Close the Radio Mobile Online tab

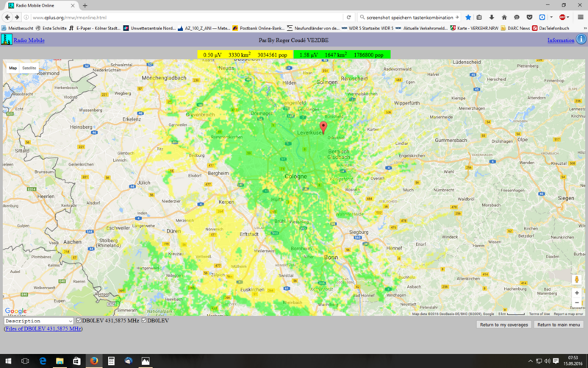click(x=73, y=6)
